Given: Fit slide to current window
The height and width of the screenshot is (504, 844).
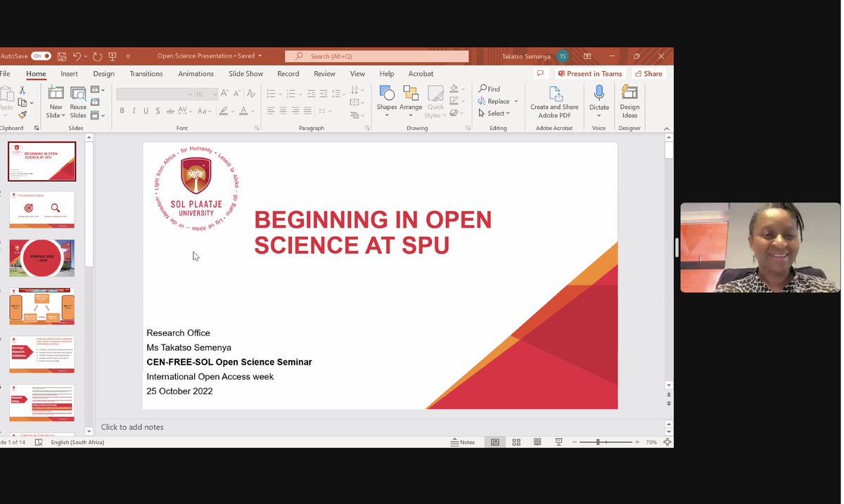Looking at the screenshot, I should coord(667,442).
